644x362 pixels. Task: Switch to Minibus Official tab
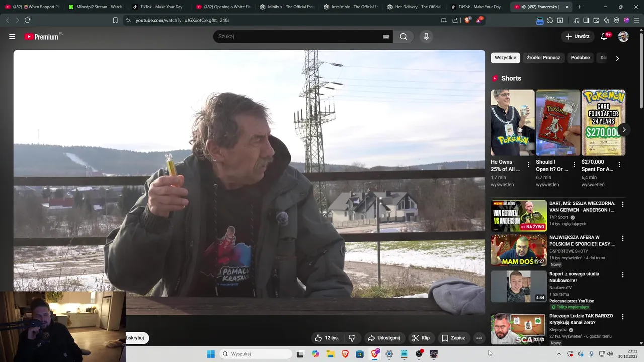(x=287, y=7)
